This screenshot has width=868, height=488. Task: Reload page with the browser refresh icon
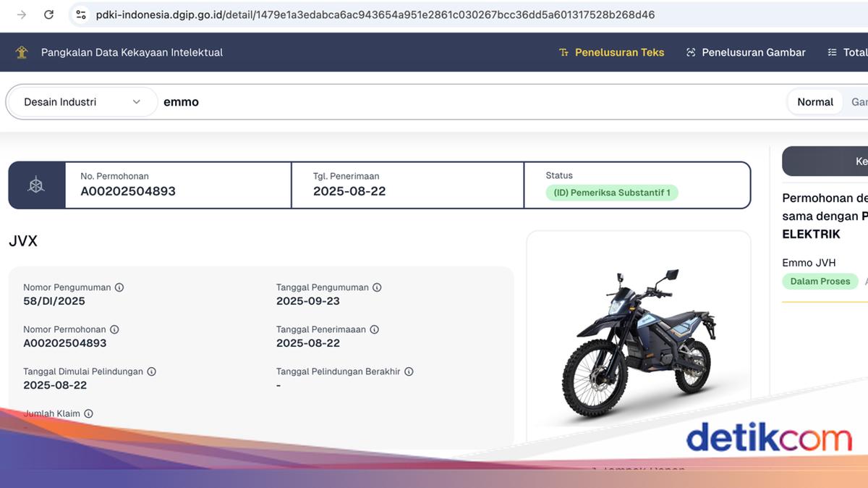coord(49,14)
